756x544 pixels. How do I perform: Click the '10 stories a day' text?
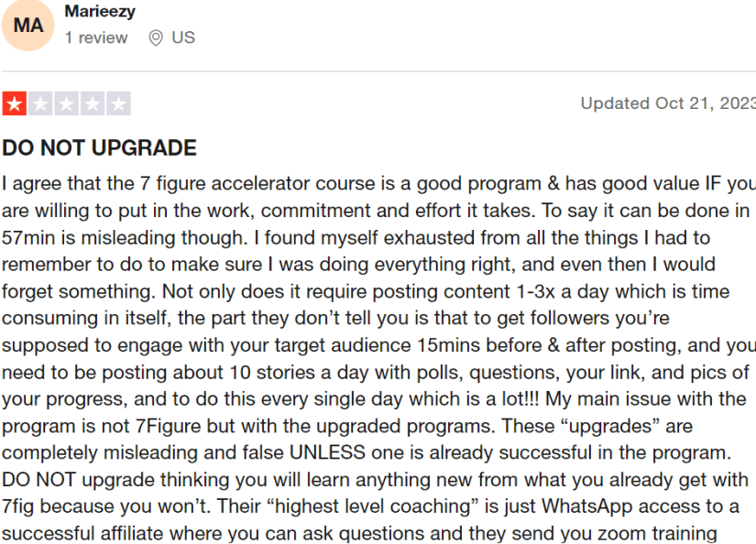(x=294, y=373)
